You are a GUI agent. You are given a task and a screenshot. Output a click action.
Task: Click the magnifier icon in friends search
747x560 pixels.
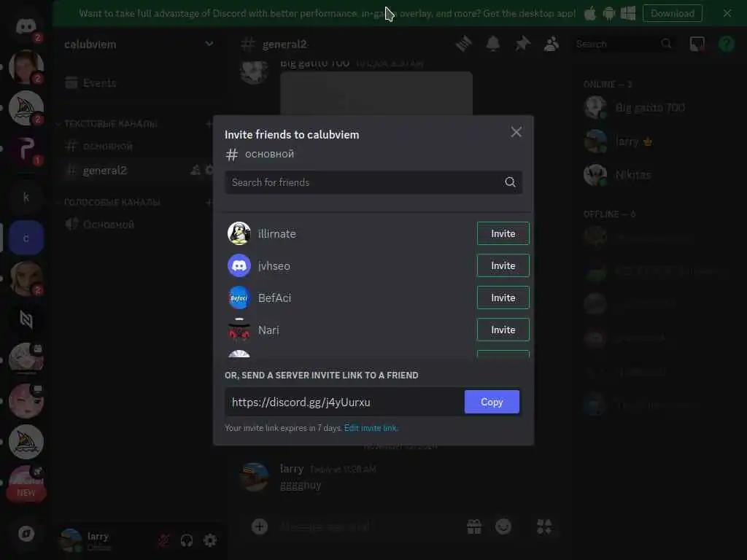point(510,182)
